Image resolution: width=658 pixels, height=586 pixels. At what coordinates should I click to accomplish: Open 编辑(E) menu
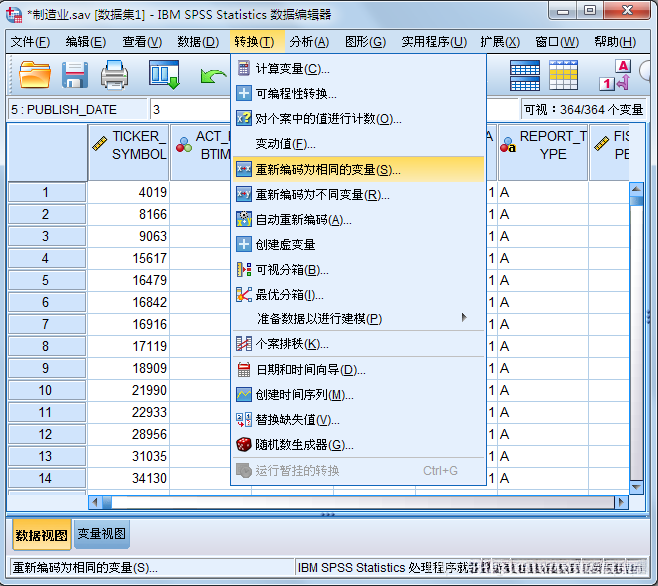(86, 42)
